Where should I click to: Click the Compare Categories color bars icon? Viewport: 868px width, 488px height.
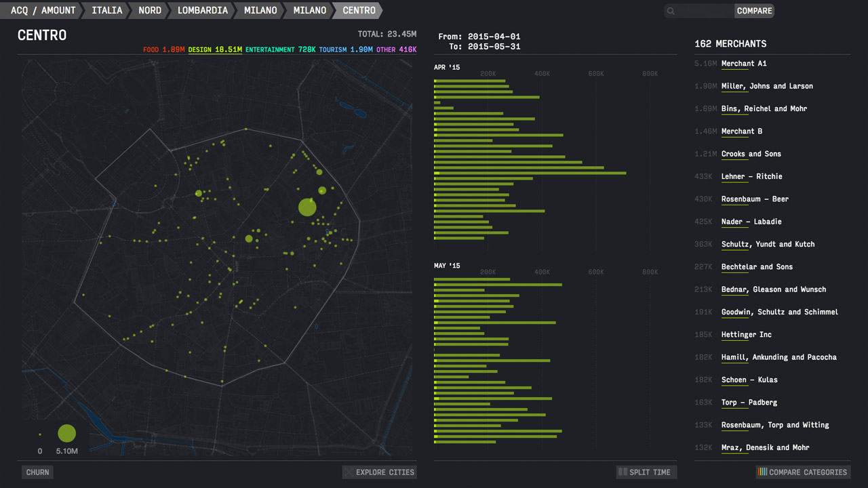pos(763,472)
